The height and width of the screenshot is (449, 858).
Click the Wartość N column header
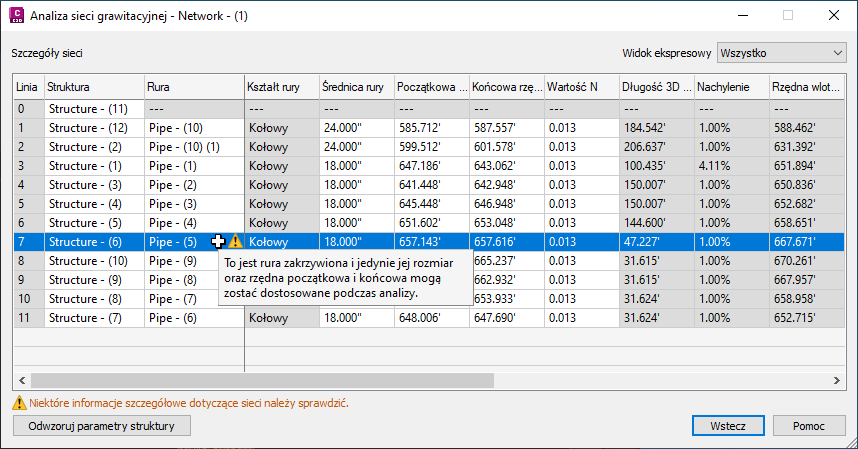coord(582,87)
